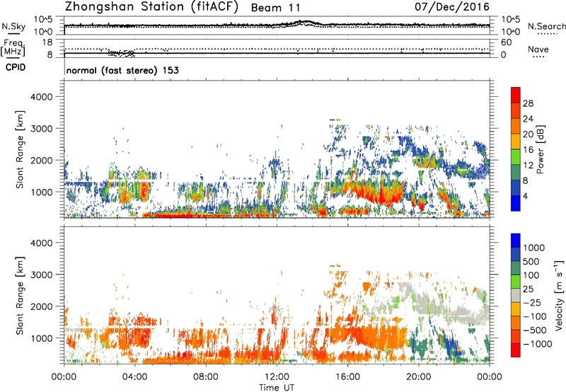Image resolution: width=566 pixels, height=392 pixels.
Task: Click the '18' frequency axis tick
Action: (47, 42)
